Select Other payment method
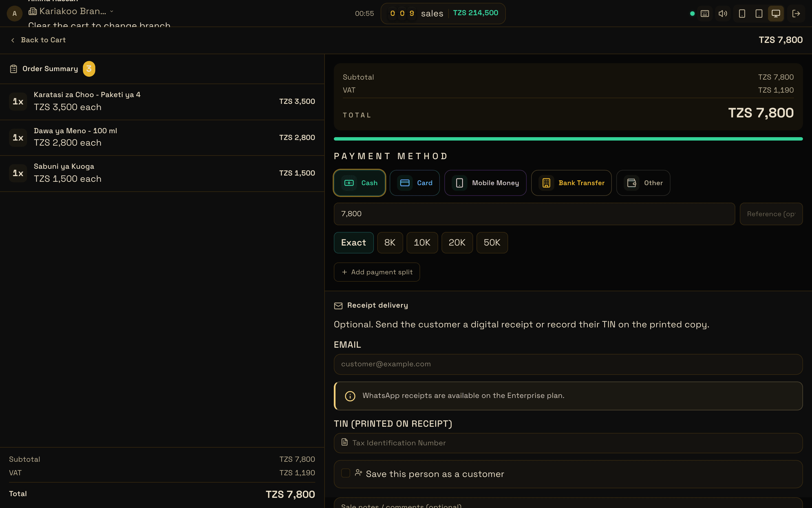This screenshot has height=508, width=812. click(643, 183)
